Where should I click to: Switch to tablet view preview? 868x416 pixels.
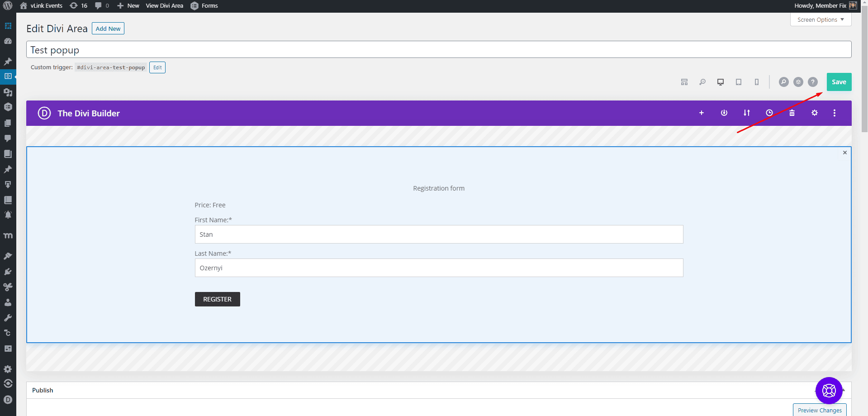pos(739,82)
